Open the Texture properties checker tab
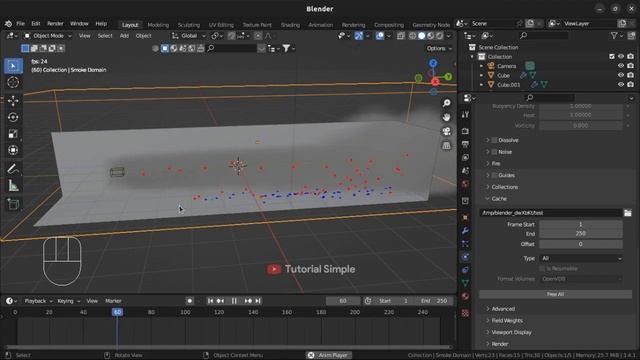 click(x=465, y=313)
